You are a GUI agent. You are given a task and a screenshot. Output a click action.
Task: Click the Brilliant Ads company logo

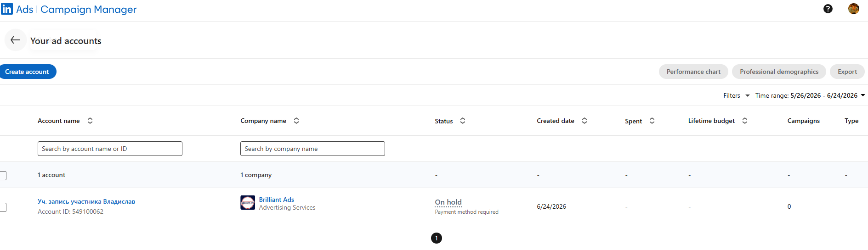(x=248, y=203)
